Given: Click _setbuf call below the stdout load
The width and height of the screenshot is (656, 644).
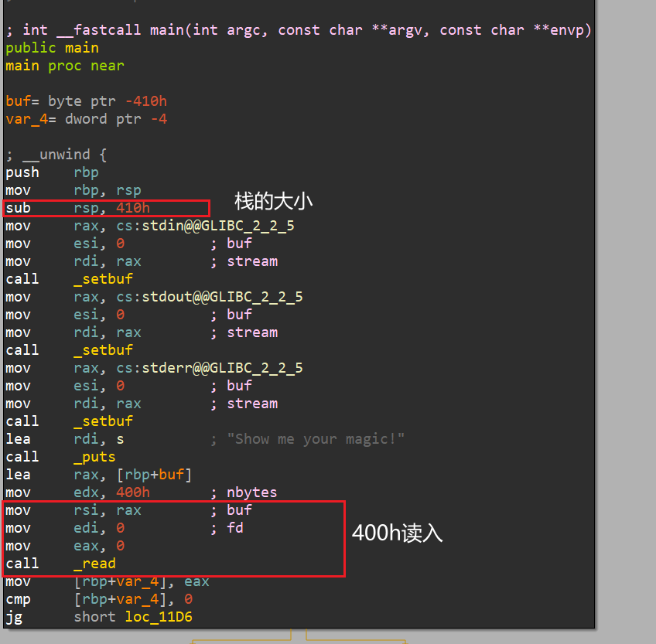Looking at the screenshot, I should coord(104,350).
